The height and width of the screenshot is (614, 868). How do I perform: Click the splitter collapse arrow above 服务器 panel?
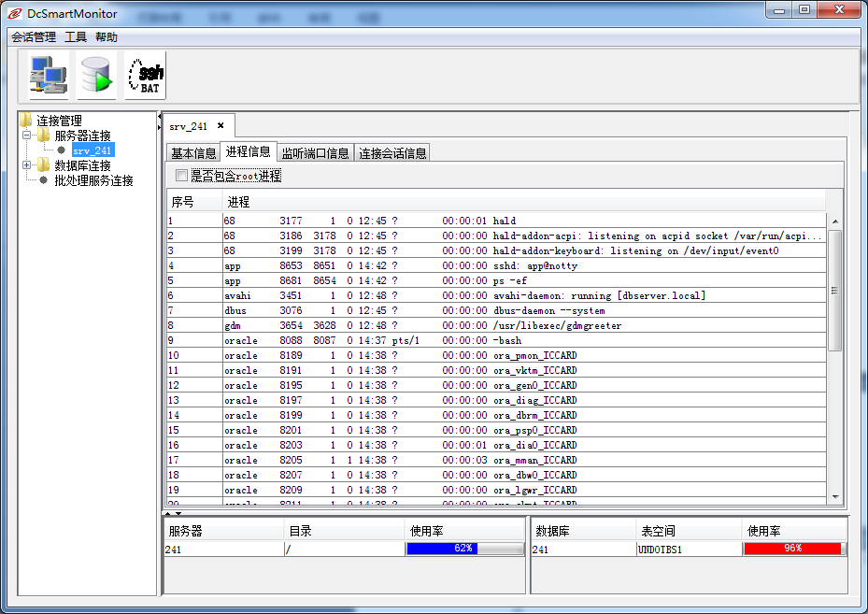point(168,513)
